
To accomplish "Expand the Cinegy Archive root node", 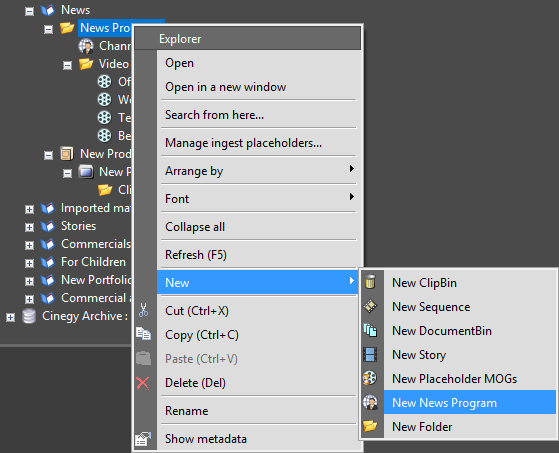I will tap(10, 318).
